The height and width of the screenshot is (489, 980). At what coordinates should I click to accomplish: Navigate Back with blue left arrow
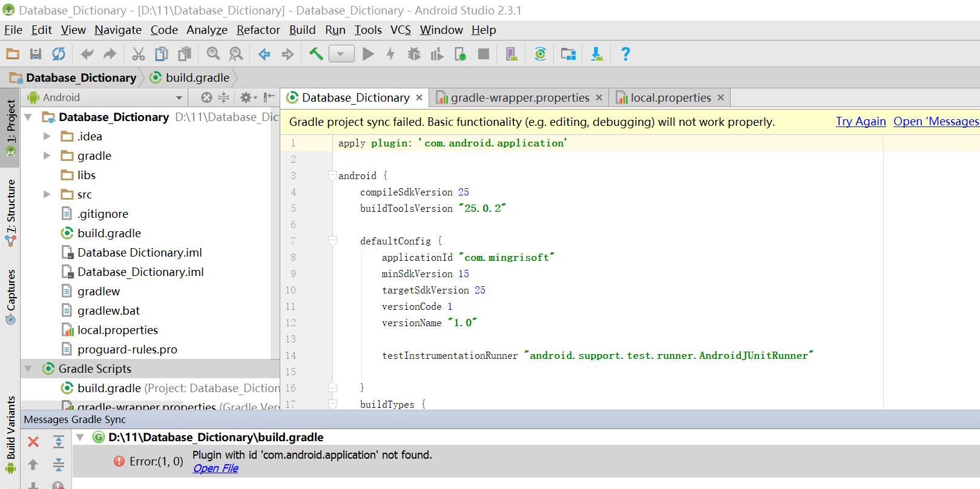(264, 54)
